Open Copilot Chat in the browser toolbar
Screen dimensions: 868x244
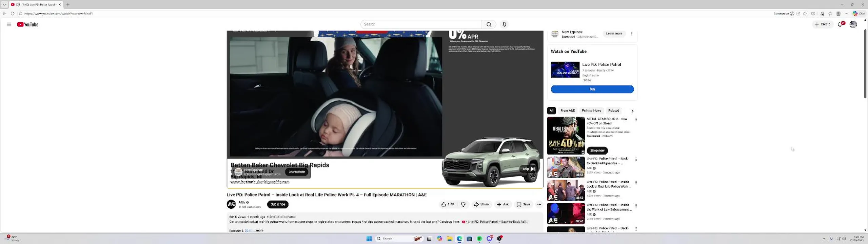859,14
